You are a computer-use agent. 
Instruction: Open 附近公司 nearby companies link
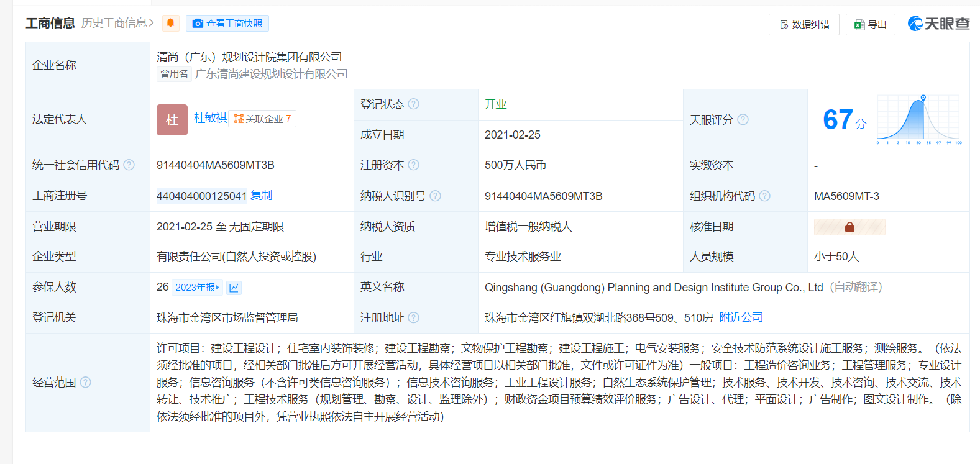tap(741, 317)
